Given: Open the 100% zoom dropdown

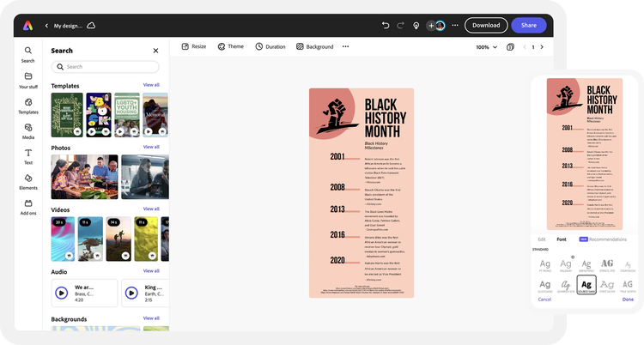Looking at the screenshot, I should coord(486,47).
